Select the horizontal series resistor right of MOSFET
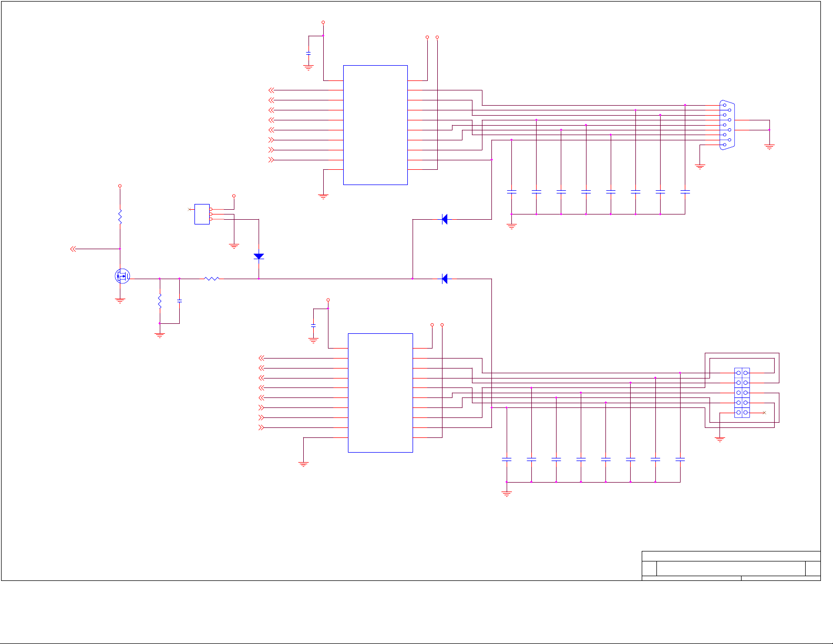833x644 pixels. click(x=211, y=279)
